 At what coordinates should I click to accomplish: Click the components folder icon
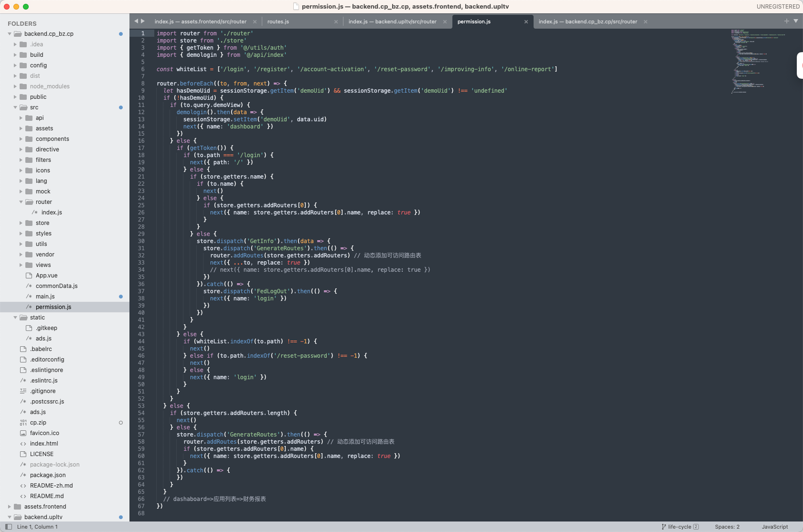(x=29, y=139)
